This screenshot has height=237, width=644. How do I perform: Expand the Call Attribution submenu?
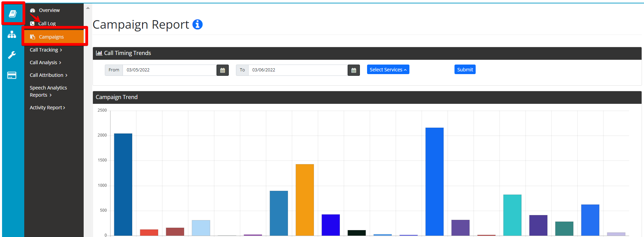(48, 75)
